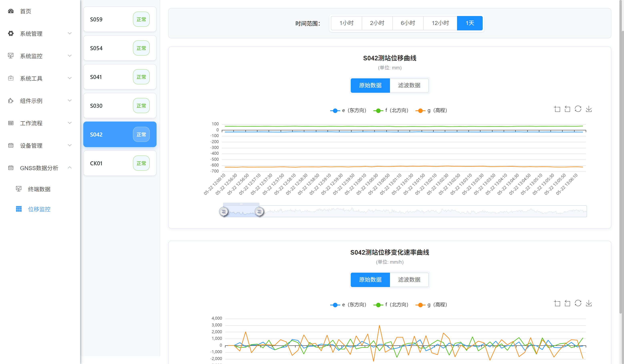This screenshot has height=364, width=624.
Task: Click zoom reset icon in displacement chart toolbox
Action: pos(567,109)
